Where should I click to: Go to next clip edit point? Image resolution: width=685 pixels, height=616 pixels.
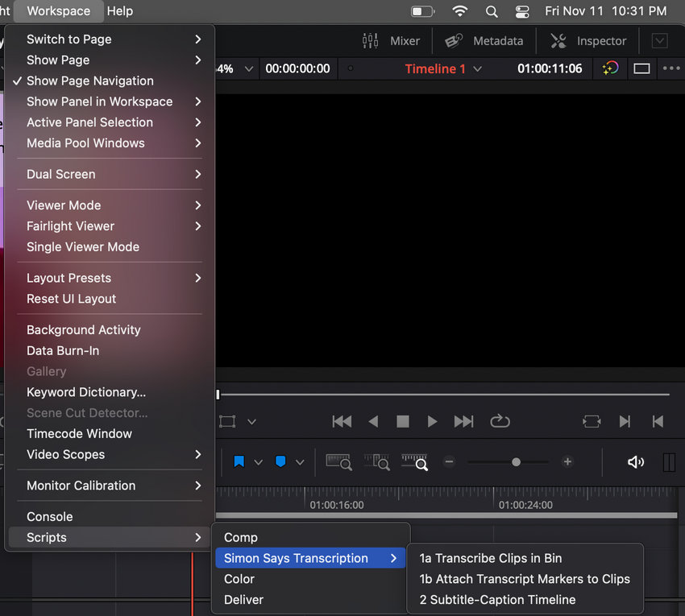[x=625, y=421]
